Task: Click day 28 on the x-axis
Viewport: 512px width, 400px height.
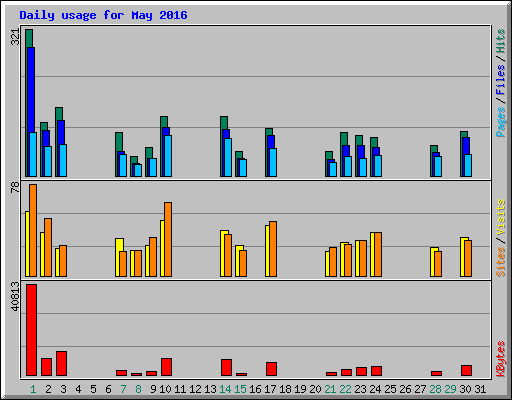Action: (x=435, y=389)
